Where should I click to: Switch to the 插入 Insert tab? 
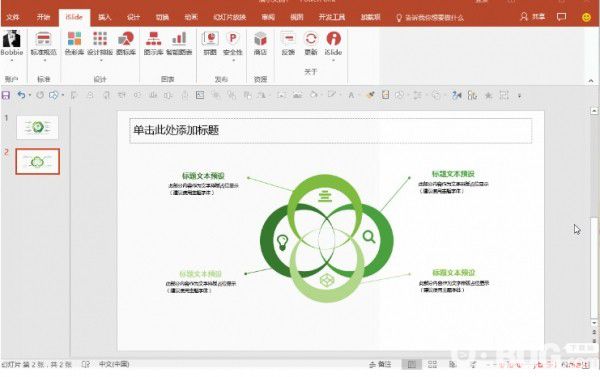coord(104,17)
